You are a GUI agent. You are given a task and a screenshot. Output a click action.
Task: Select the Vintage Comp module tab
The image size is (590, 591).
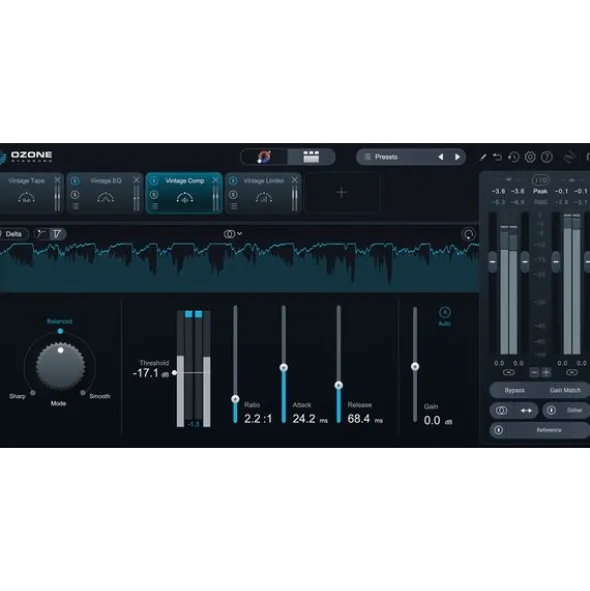click(x=184, y=193)
